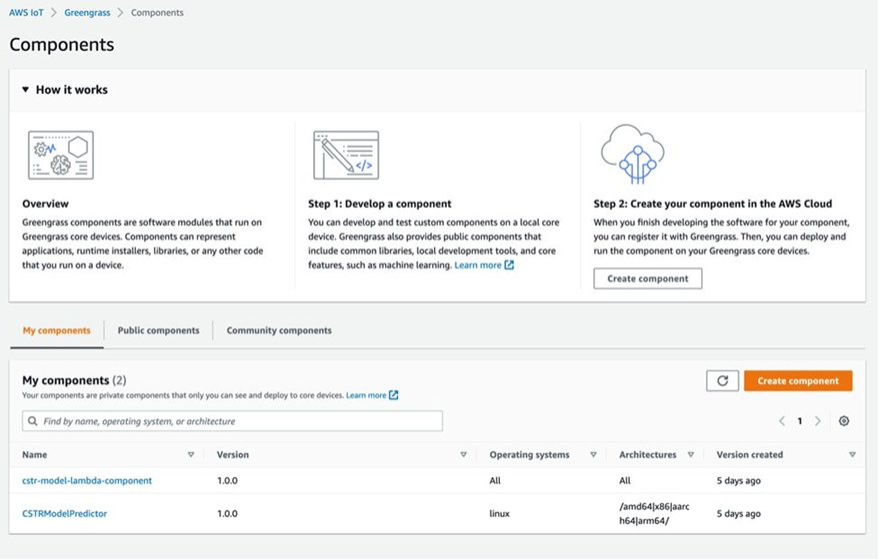The width and height of the screenshot is (879, 560).
Task: Collapse the How it works section
Action: (x=25, y=90)
